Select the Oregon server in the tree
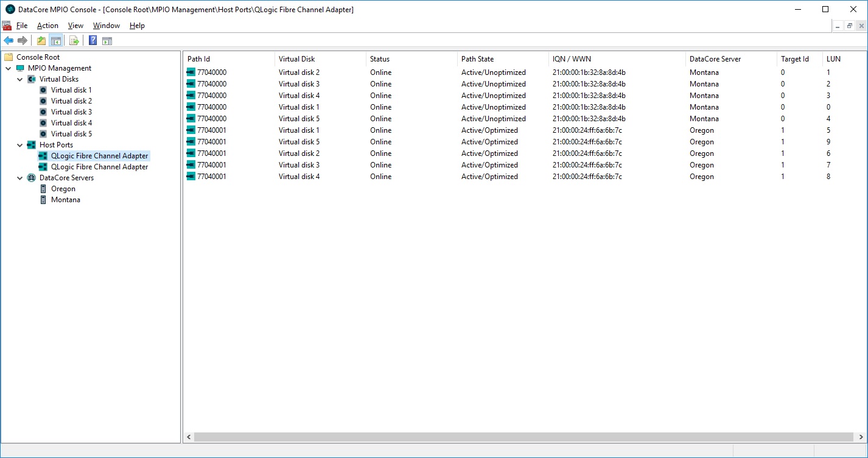The width and height of the screenshot is (868, 458). point(63,189)
